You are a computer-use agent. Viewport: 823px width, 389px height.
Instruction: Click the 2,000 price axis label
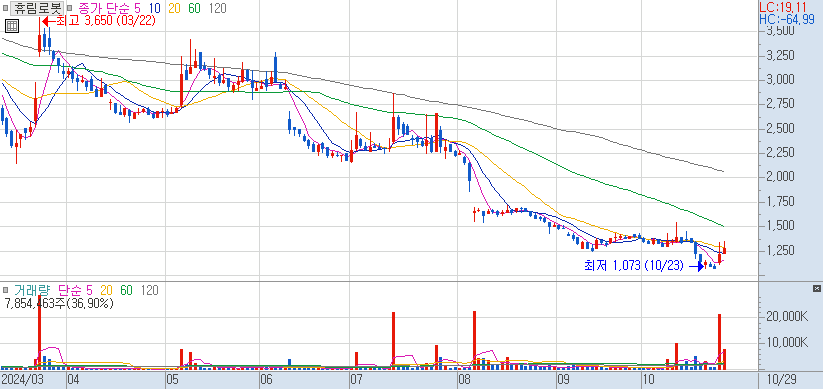point(780,177)
